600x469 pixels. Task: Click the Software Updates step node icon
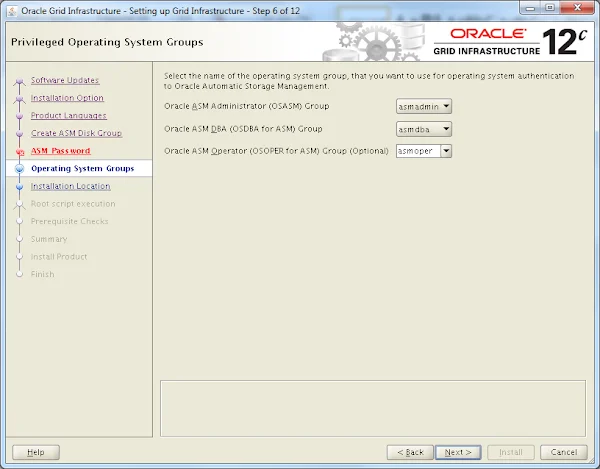coord(20,81)
